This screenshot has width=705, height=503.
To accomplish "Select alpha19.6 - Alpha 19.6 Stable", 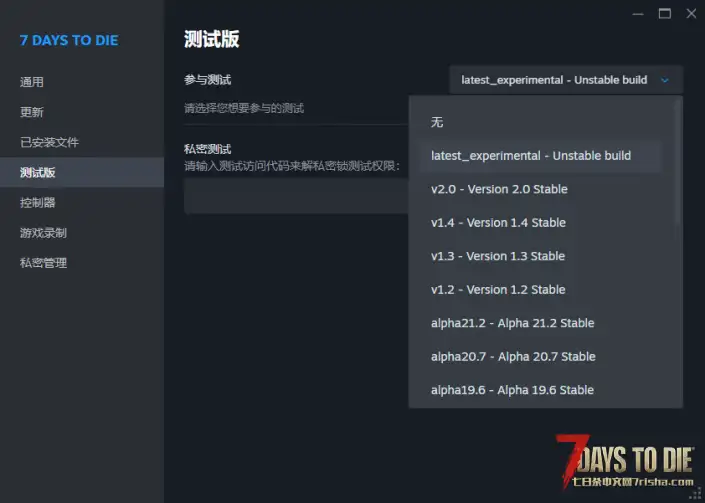I will [x=540, y=390].
